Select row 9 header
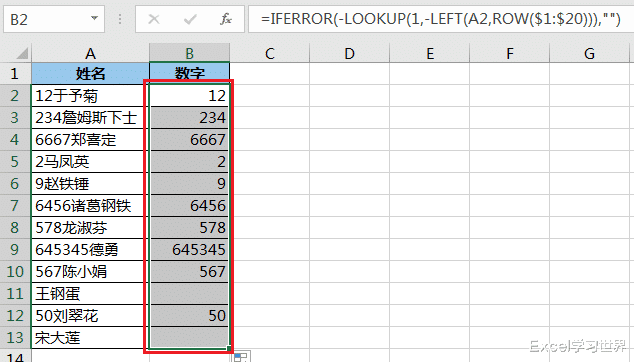Viewport: 634px width, 362px height. 15,250
